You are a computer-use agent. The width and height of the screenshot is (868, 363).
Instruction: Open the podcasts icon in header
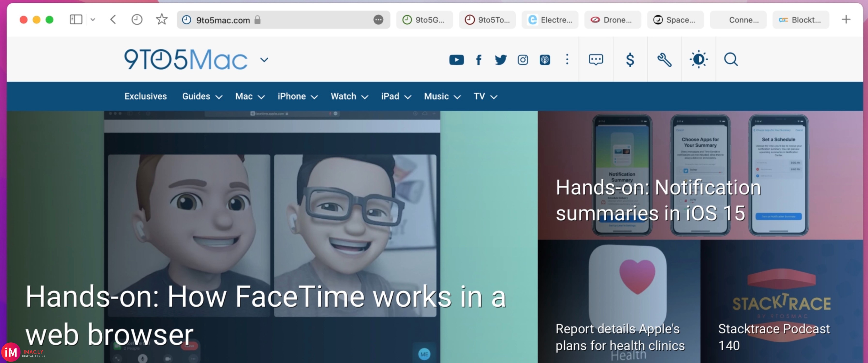[544, 60]
